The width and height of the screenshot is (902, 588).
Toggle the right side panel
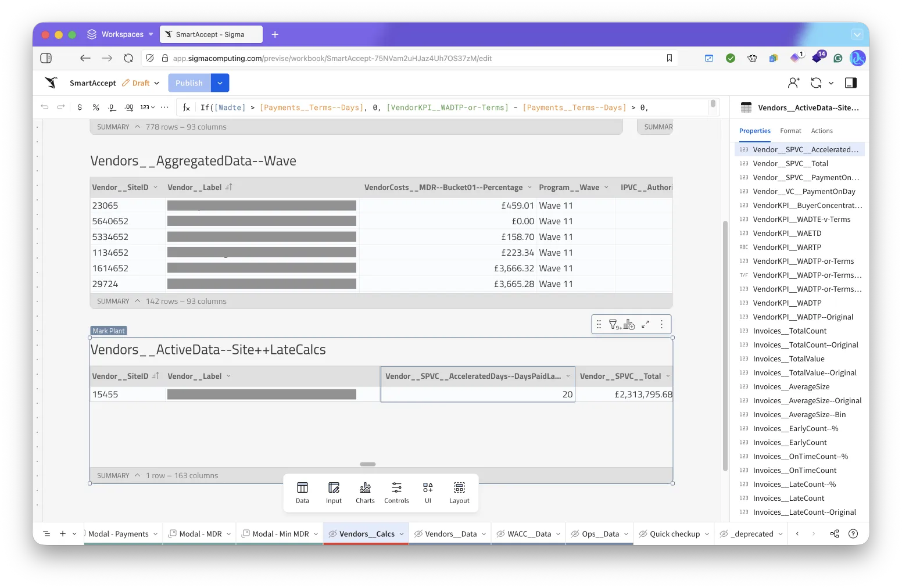pos(850,83)
